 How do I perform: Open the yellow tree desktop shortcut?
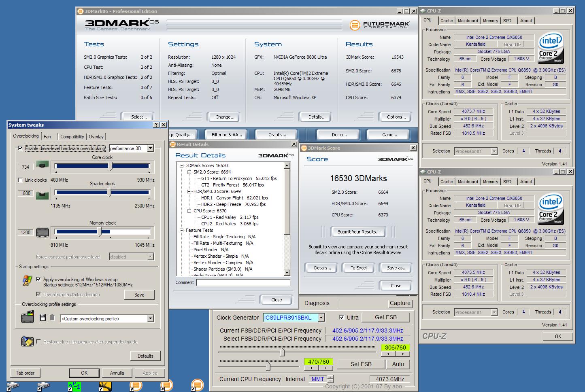pyautogui.click(x=105, y=386)
